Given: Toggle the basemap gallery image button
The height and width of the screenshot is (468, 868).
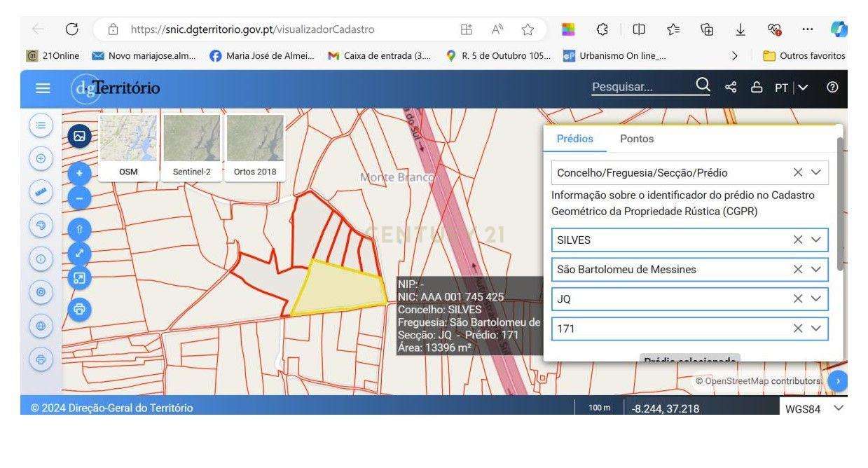Looking at the screenshot, I should (x=79, y=136).
